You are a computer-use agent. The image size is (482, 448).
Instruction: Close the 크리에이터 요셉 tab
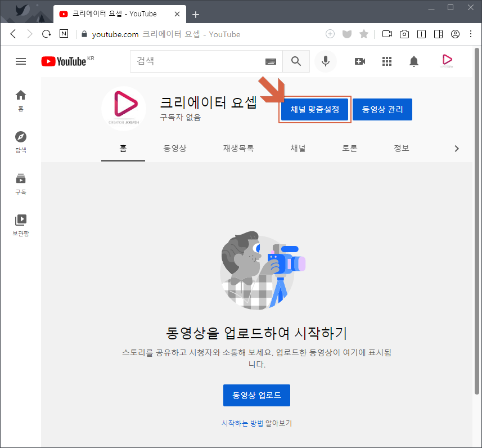coord(177,14)
